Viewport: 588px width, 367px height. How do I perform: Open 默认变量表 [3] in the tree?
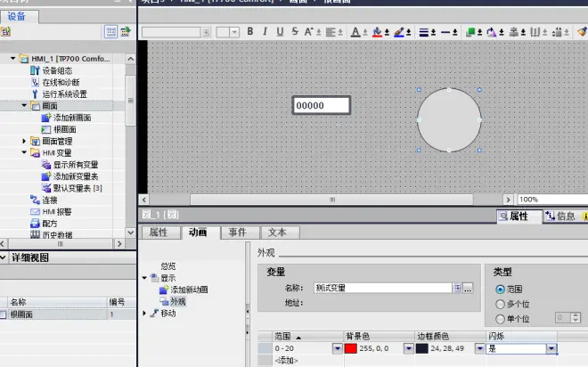78,188
